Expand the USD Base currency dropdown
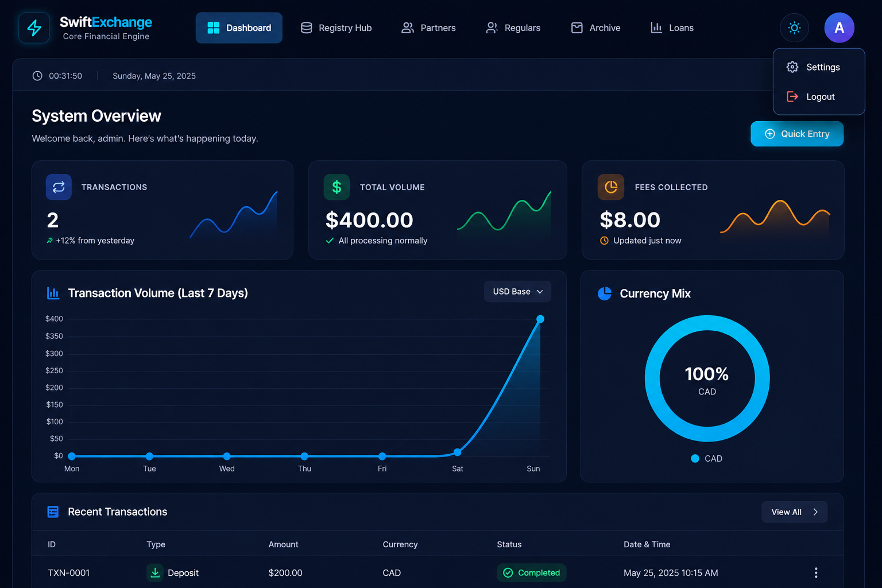Screen dimensions: 882x588 [x=517, y=292]
